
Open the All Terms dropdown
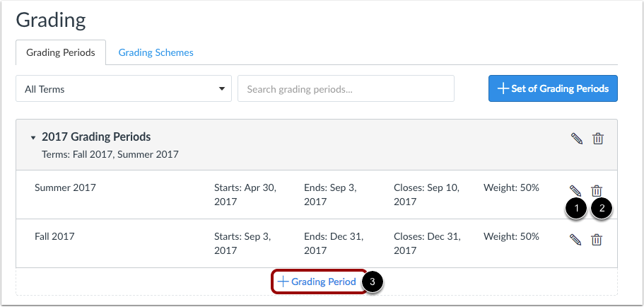point(124,88)
